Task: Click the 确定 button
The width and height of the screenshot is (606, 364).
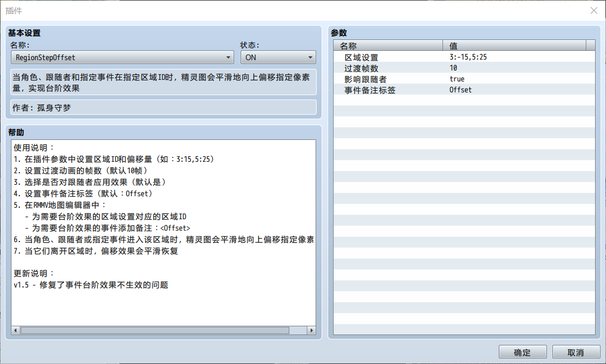Action: tap(522, 353)
